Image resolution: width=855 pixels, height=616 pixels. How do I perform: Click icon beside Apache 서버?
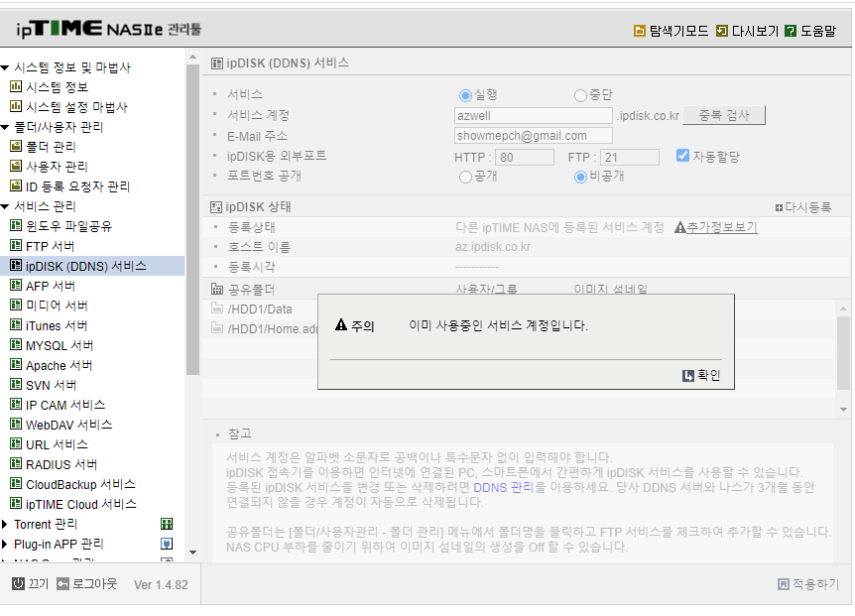pyautogui.click(x=16, y=365)
